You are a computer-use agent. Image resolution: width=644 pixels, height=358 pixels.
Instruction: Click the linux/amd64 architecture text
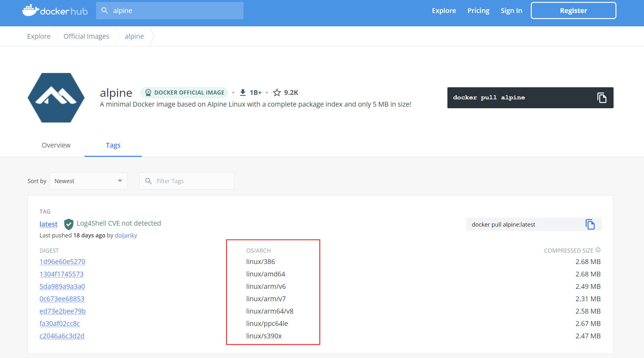click(x=266, y=274)
